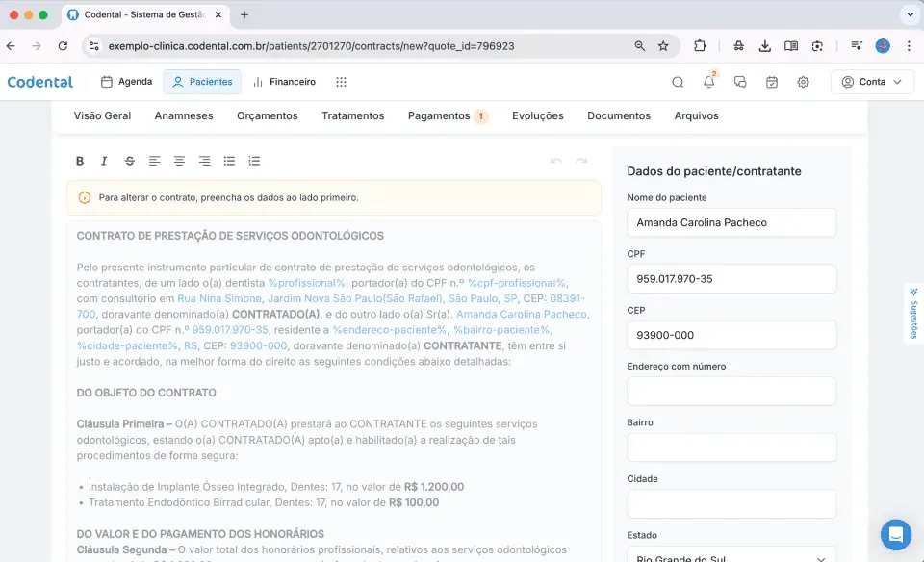
Task: Toggle italic formatting in contract editor
Action: click(104, 161)
